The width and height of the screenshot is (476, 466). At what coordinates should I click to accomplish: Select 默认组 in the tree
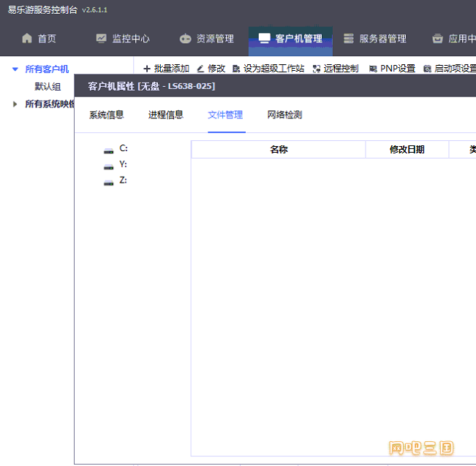click(x=48, y=87)
